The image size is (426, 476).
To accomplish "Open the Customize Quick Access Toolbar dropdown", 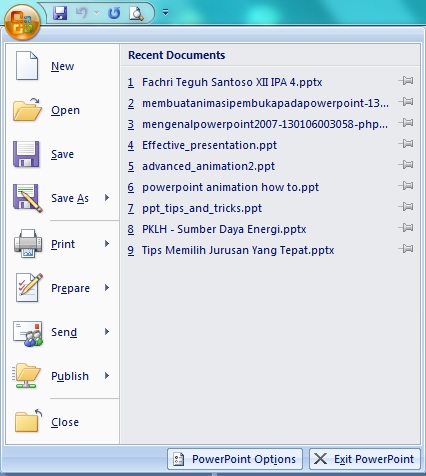I will pos(165,13).
